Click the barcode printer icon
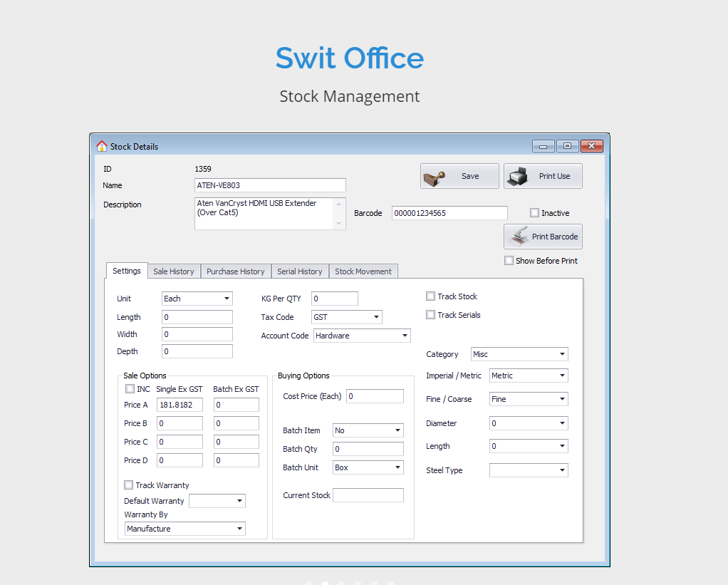The height and width of the screenshot is (585, 728). click(x=519, y=237)
